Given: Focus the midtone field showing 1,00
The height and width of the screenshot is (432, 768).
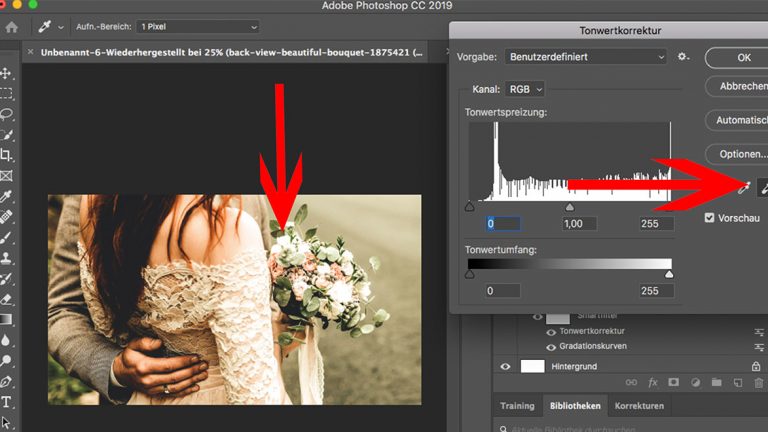Looking at the screenshot, I should click(x=579, y=224).
